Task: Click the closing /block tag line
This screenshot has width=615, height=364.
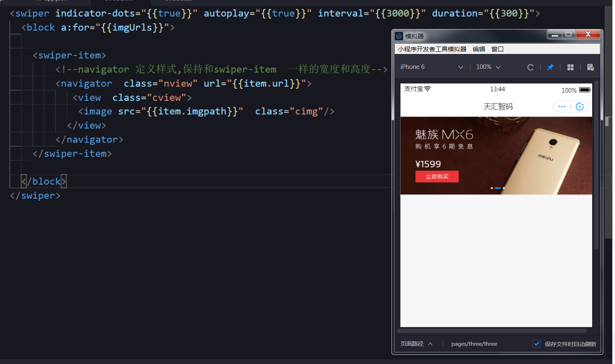Action: (44, 181)
